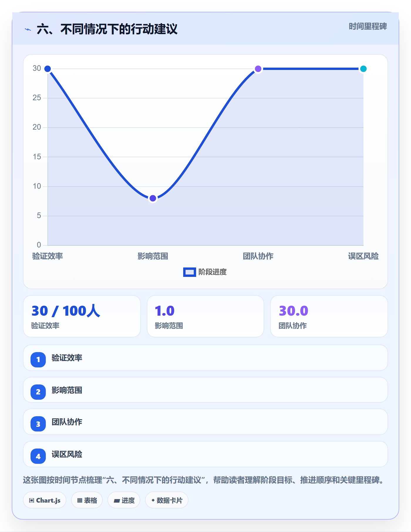This screenshot has height=532, width=411.
Task: Select the 验证效率 list row text
Action: point(67,358)
